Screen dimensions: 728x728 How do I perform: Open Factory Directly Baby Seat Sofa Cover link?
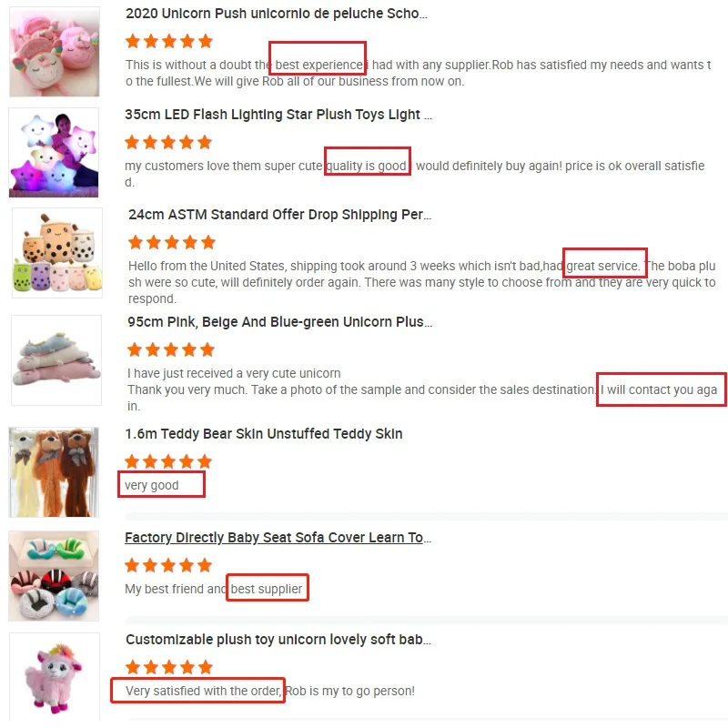tap(278, 537)
